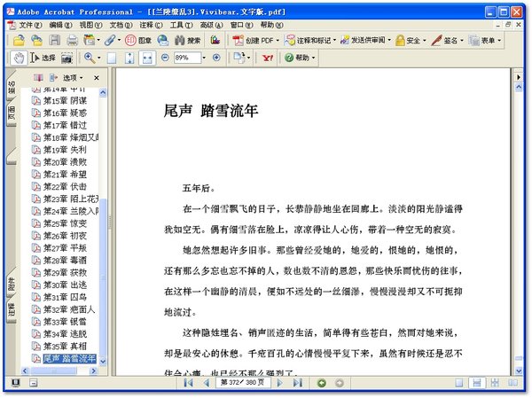Go to the previous page

[x=207, y=383]
